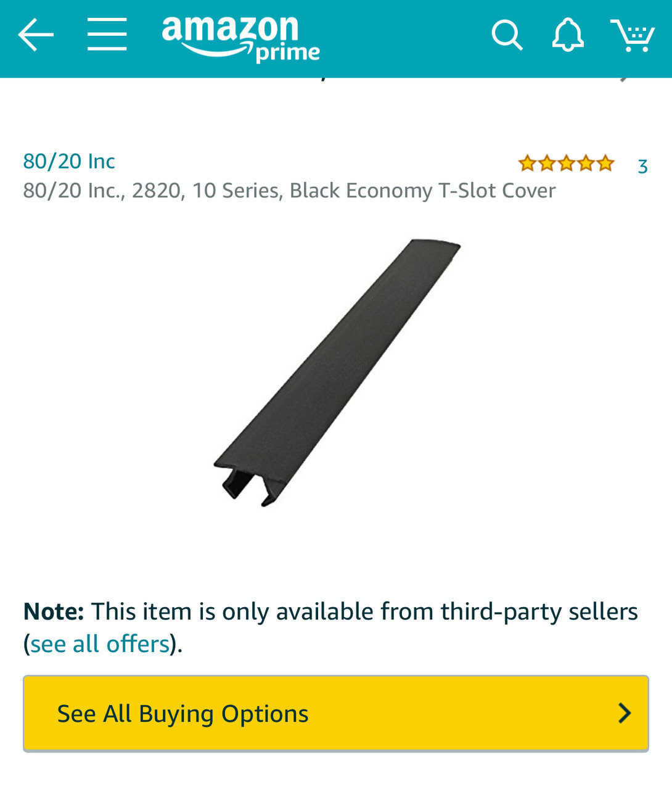Tap the five-star rating
672x789 pixels.
click(x=566, y=163)
